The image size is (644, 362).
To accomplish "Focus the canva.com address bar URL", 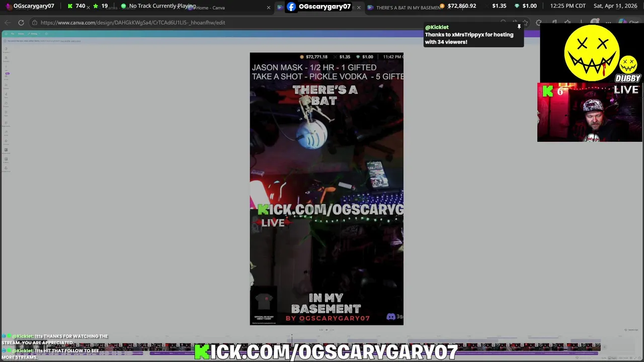I will click(133, 23).
